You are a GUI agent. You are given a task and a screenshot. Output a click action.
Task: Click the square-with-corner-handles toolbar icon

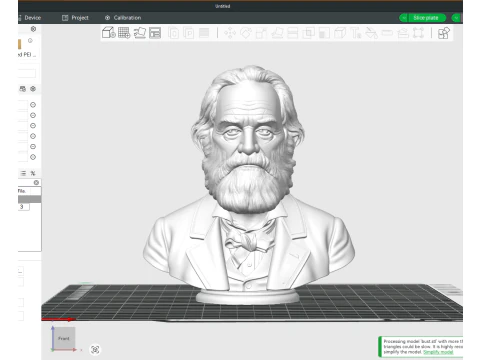click(418, 33)
